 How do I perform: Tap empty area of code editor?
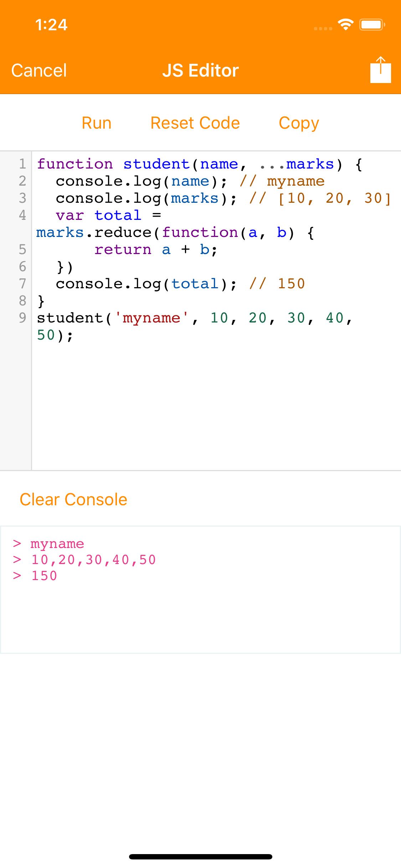[x=216, y=406]
